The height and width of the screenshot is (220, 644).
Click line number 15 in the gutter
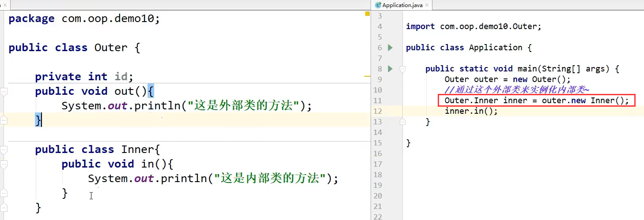pos(378,143)
